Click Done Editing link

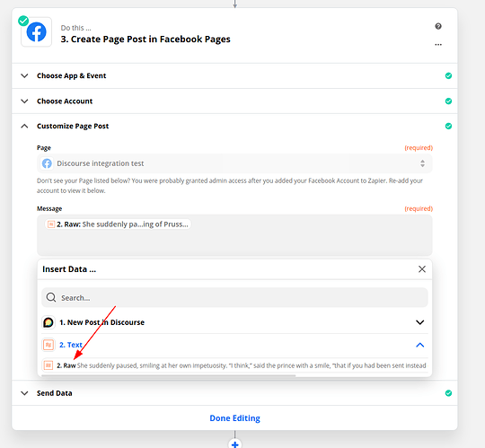tap(234, 418)
